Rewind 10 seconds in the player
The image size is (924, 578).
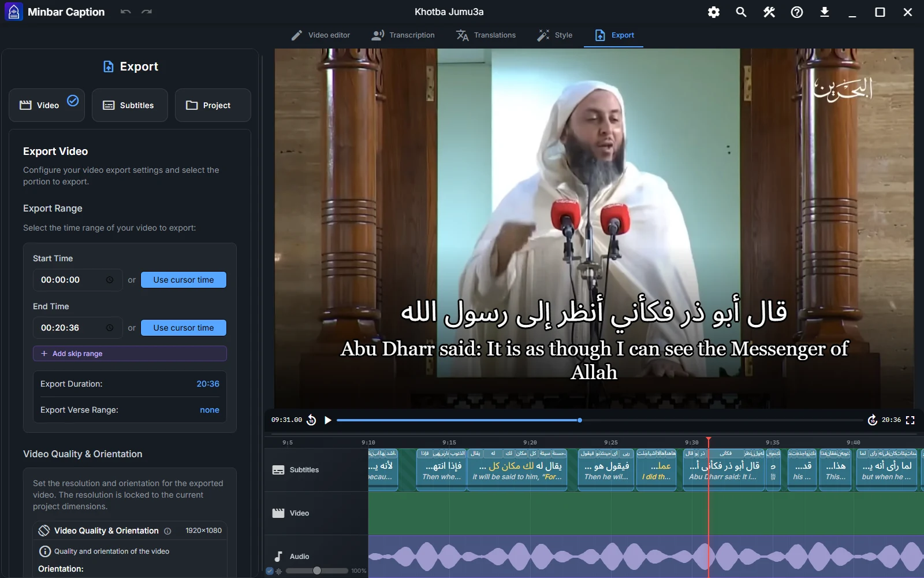(x=311, y=420)
